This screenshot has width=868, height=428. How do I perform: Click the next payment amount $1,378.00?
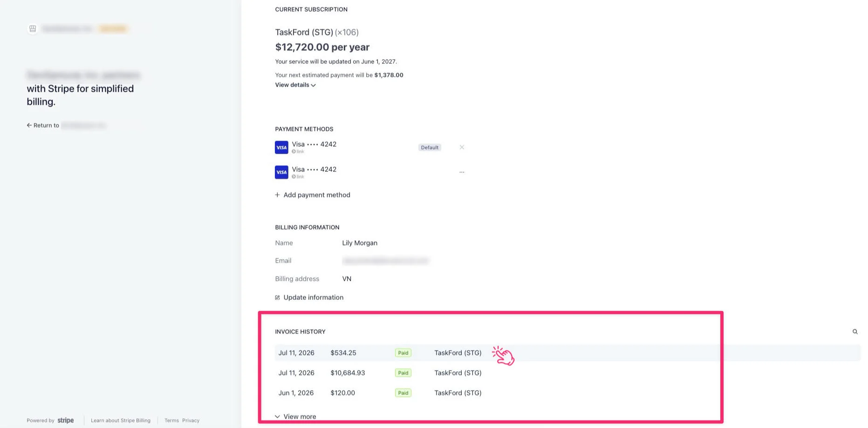389,75
